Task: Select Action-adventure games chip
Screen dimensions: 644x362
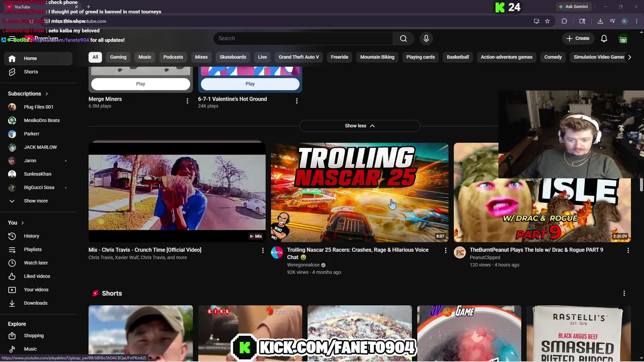Action: coord(507,57)
